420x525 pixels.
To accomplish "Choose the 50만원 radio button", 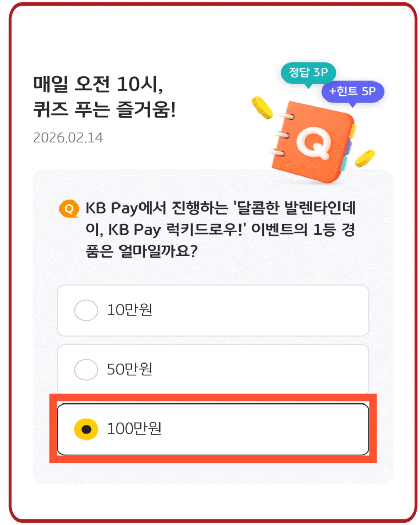I will coord(86,369).
